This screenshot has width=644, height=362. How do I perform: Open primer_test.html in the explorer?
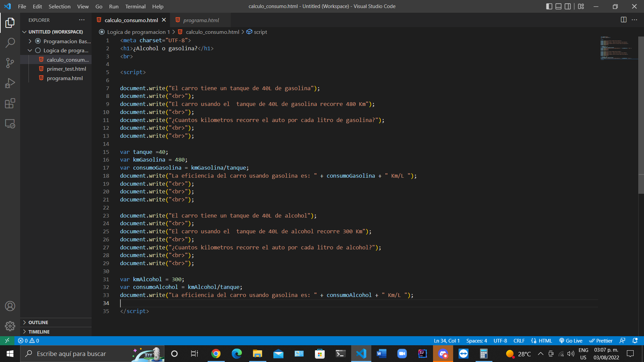point(56,69)
